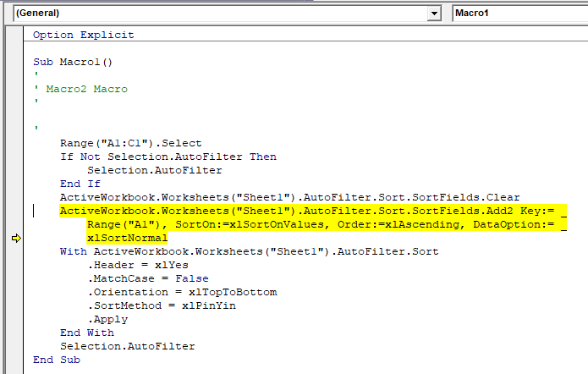Click the 'SortFields.Clear' line
The image size is (588, 374).
(290, 197)
